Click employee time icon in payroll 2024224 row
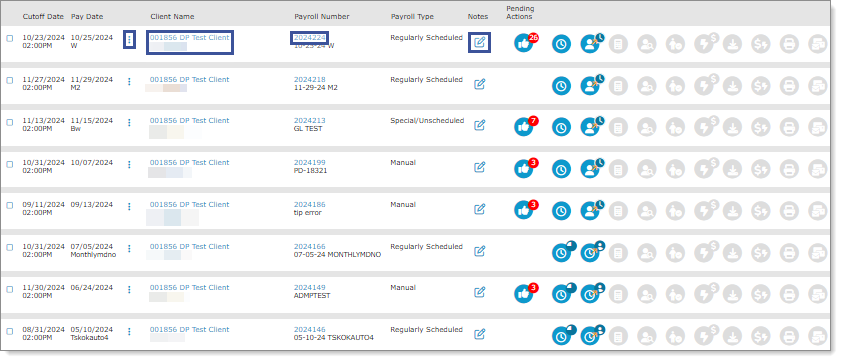Image resolution: width=841 pixels, height=361 pixels. point(592,43)
